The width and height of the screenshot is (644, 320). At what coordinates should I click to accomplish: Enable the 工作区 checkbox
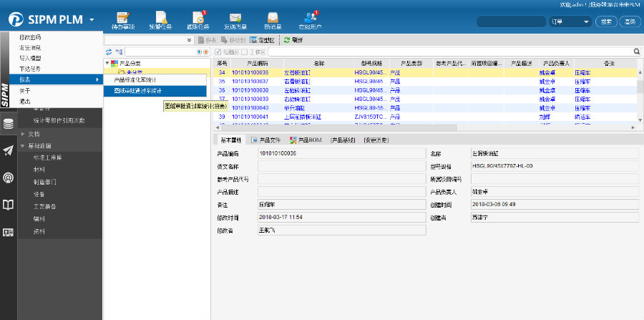point(245,52)
